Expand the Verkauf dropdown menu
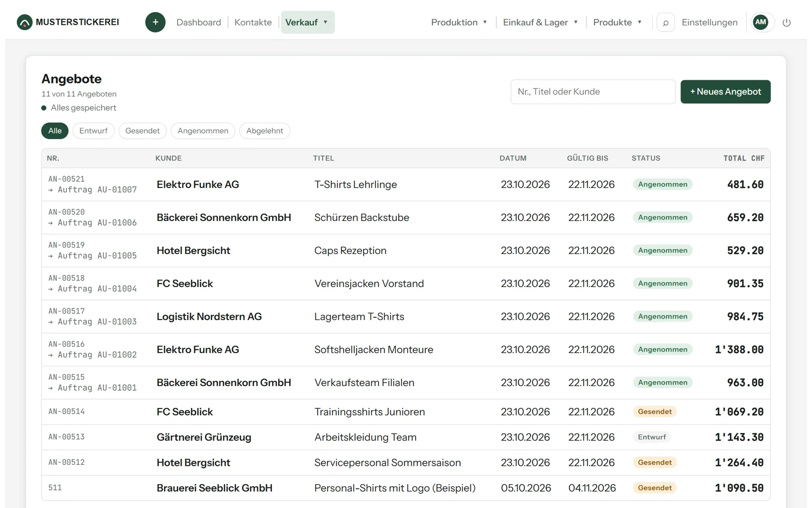Viewport: 812px width, 508px height. [308, 22]
